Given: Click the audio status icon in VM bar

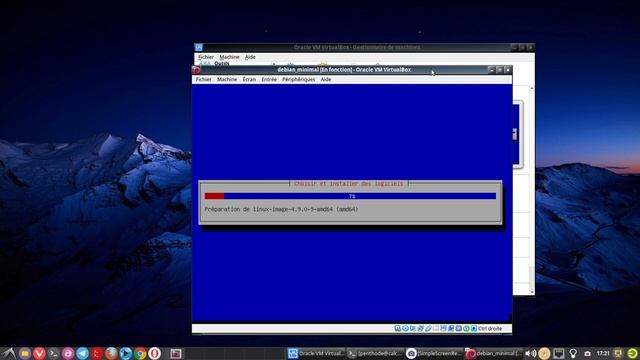Looking at the screenshot, I should click(x=413, y=328).
